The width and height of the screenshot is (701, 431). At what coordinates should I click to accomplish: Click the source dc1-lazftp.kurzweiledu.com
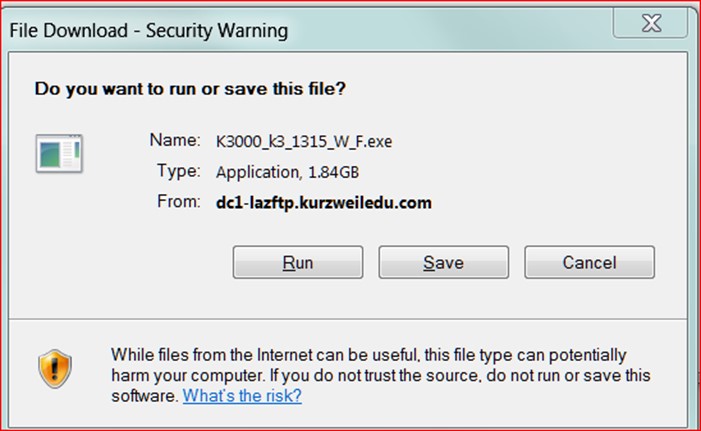click(x=324, y=203)
